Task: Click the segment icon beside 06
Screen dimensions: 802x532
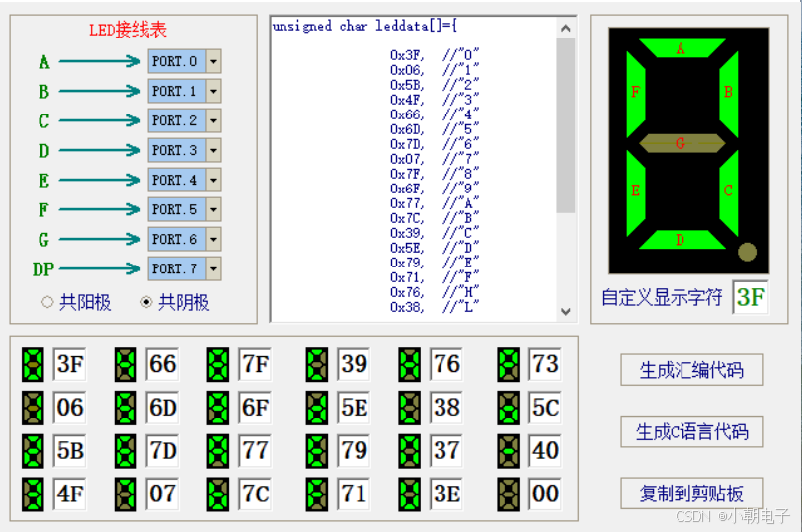Action: [x=33, y=408]
